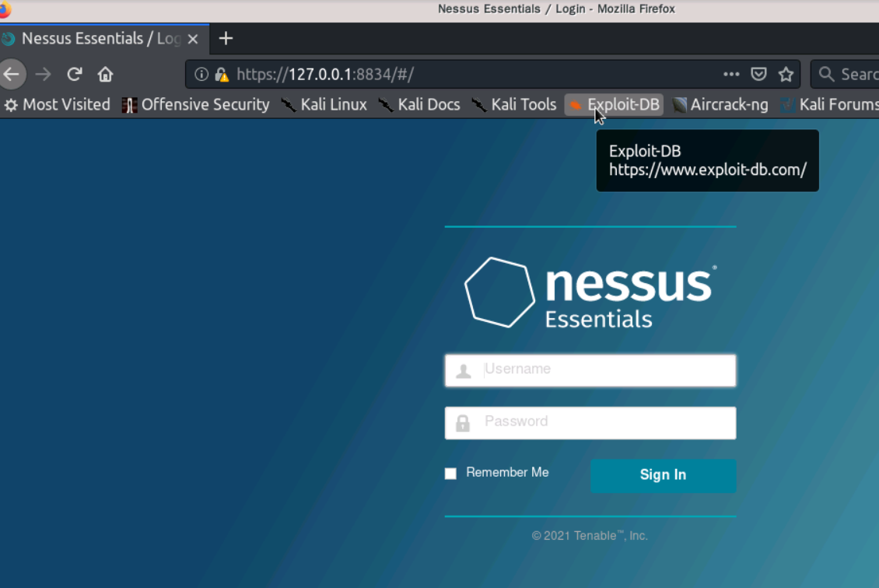Open Kali Linux bookmark
Screen dimensions: 879x588
(324, 105)
